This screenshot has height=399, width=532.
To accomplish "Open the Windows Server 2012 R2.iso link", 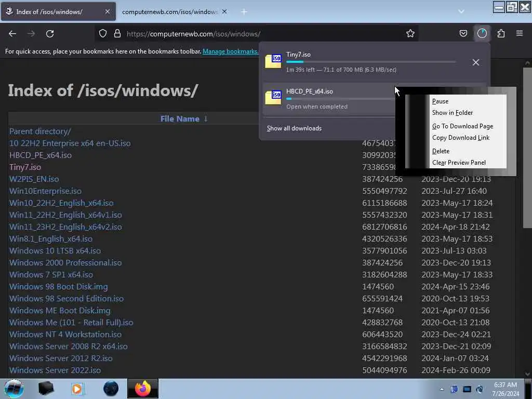I will click(61, 358).
